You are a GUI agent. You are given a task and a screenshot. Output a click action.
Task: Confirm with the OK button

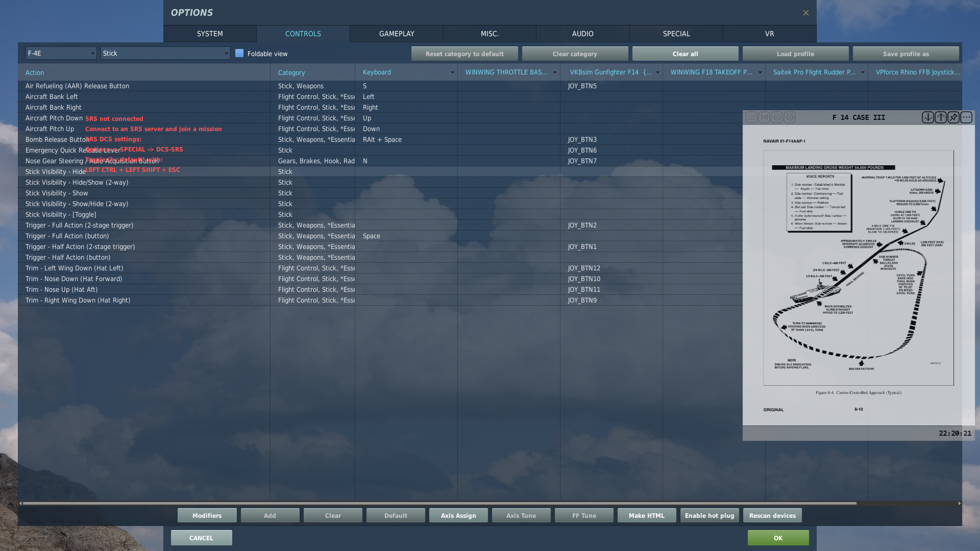(x=778, y=538)
